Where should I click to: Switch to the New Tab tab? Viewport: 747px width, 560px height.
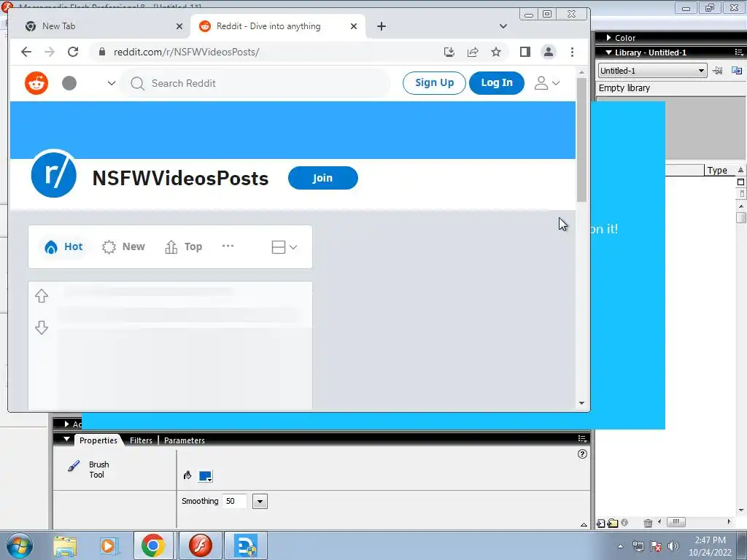102,26
